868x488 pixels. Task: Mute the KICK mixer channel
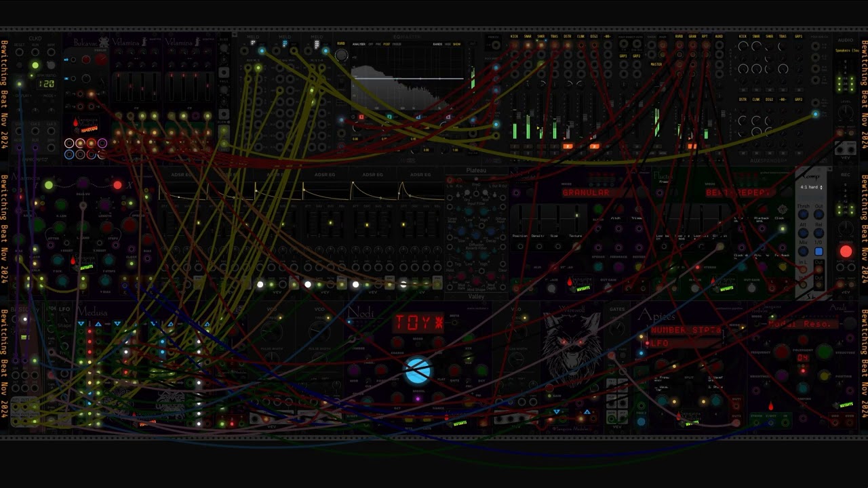coord(515,146)
